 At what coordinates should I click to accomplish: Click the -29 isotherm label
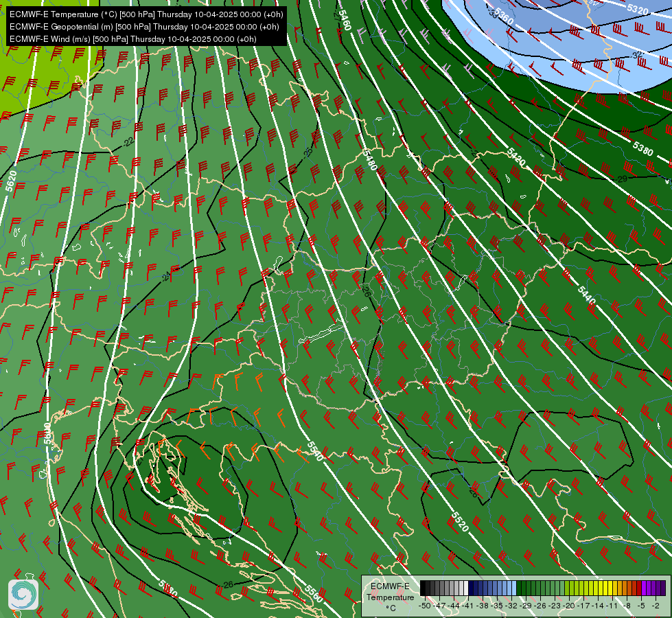coord(622,179)
